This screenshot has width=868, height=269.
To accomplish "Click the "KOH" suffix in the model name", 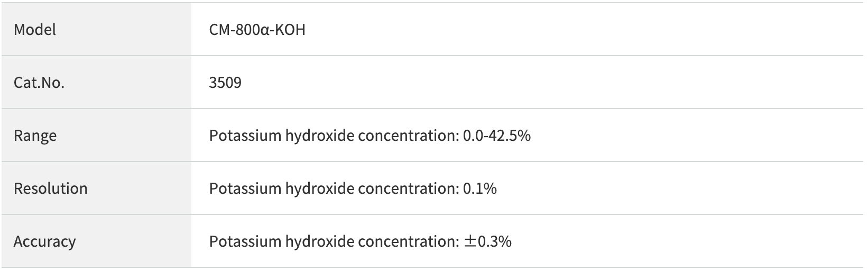I will click(x=291, y=30).
